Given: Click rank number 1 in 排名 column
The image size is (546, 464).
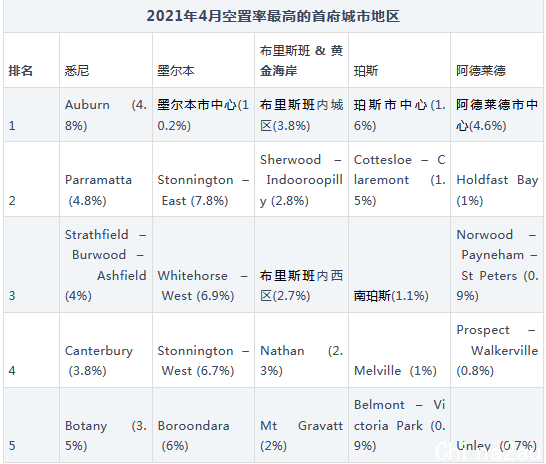Looking at the screenshot, I should (12, 126).
